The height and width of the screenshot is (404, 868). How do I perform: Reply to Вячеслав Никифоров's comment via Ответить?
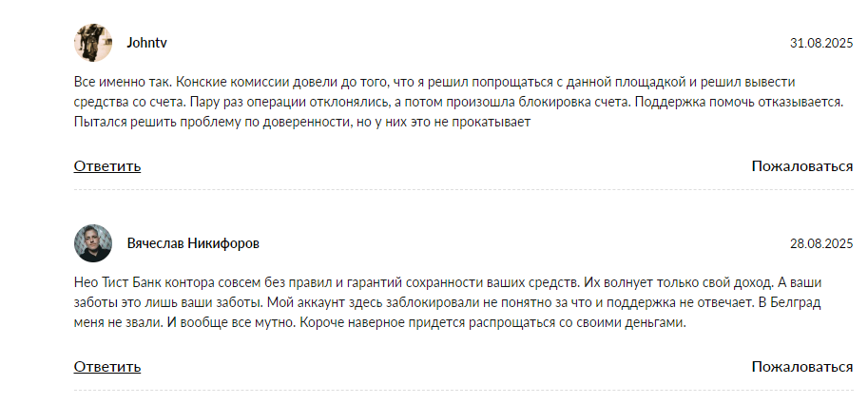pyautogui.click(x=107, y=366)
